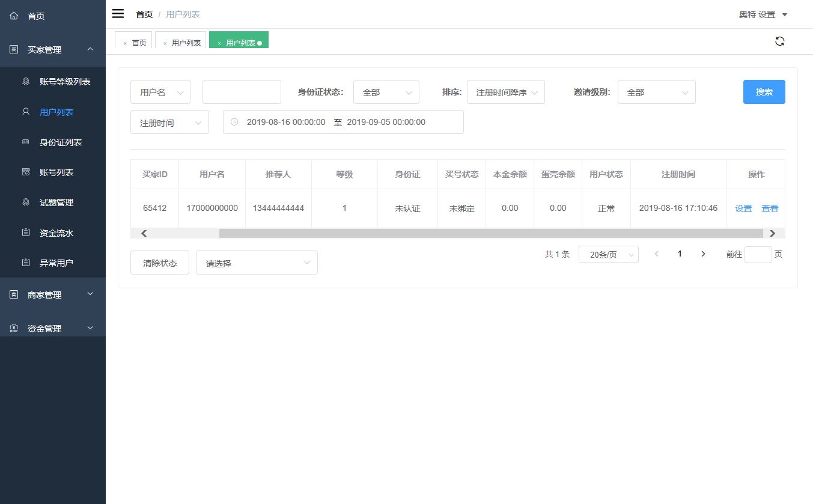This screenshot has height=504, width=813.
Task: Open 账号等级列表 in the sidebar
Action: (64, 82)
